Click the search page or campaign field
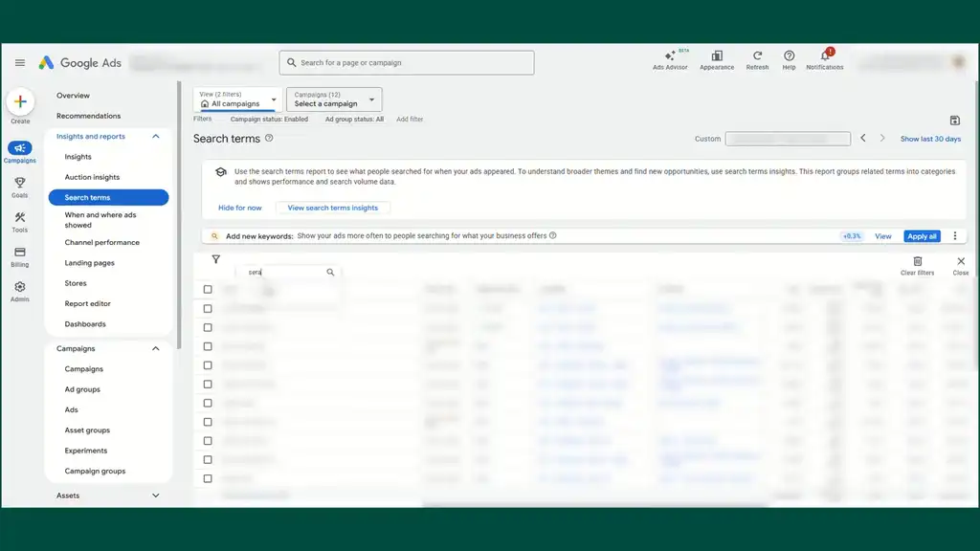980x551 pixels. [407, 63]
